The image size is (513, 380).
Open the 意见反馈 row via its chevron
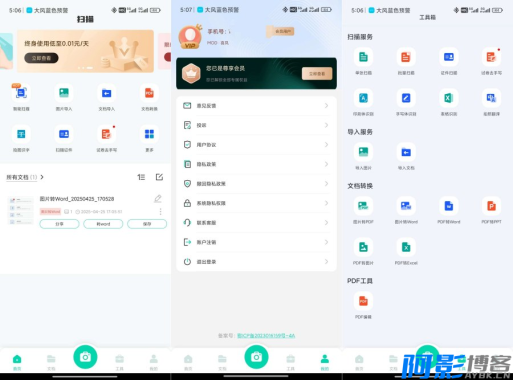point(326,106)
